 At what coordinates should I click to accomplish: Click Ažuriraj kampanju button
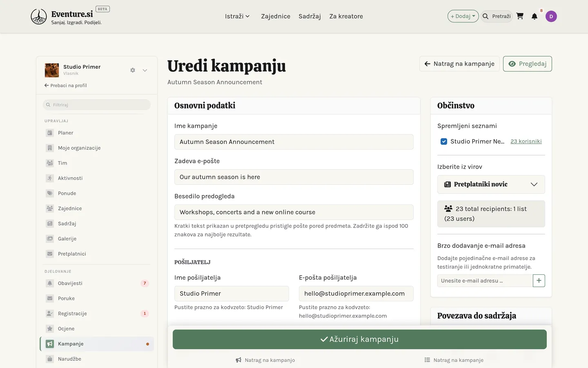pyautogui.click(x=360, y=339)
